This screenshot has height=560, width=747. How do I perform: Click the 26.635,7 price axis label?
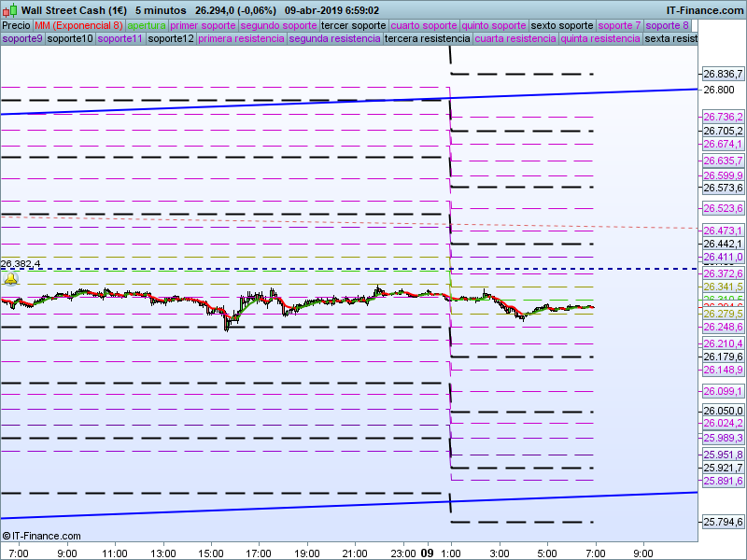click(723, 161)
